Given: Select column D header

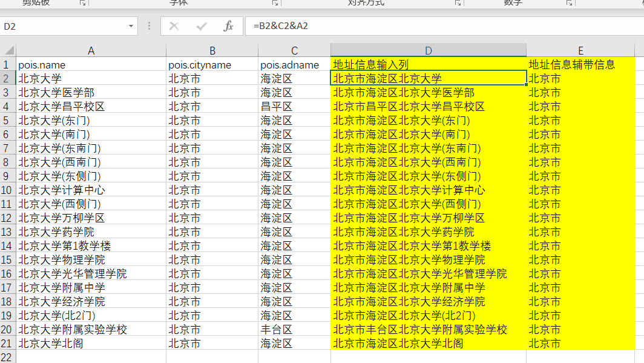Looking at the screenshot, I should [428, 50].
